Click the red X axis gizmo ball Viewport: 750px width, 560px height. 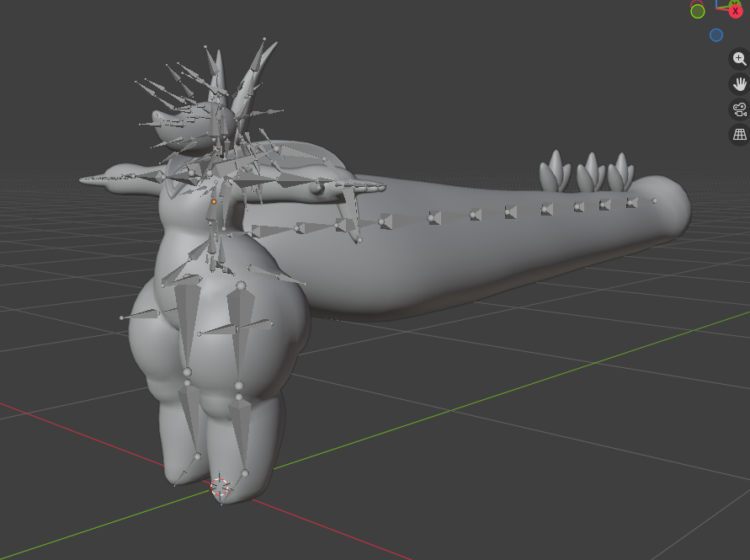(736, 11)
